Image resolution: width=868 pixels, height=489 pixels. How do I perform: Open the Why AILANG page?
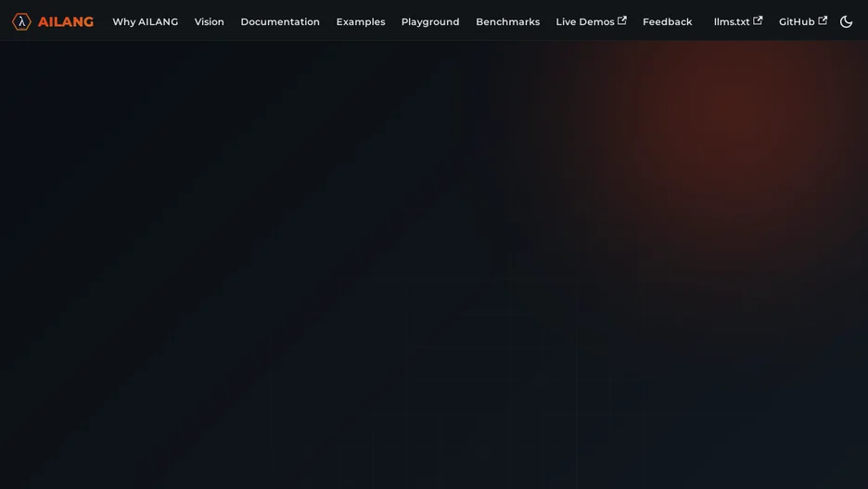[145, 21]
